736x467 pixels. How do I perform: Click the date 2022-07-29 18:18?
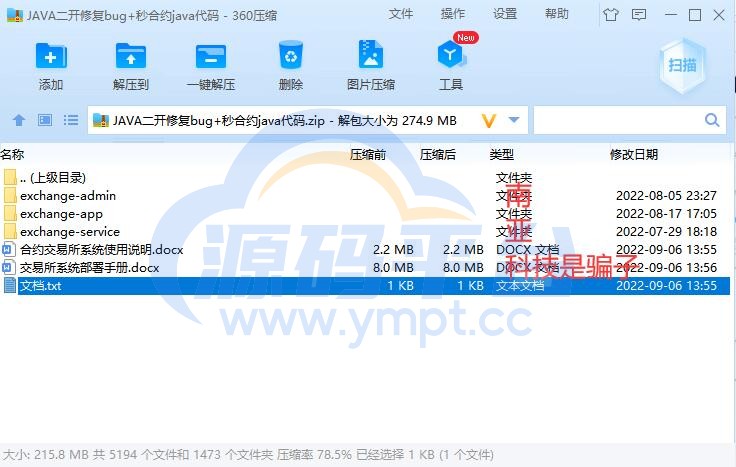tap(666, 231)
